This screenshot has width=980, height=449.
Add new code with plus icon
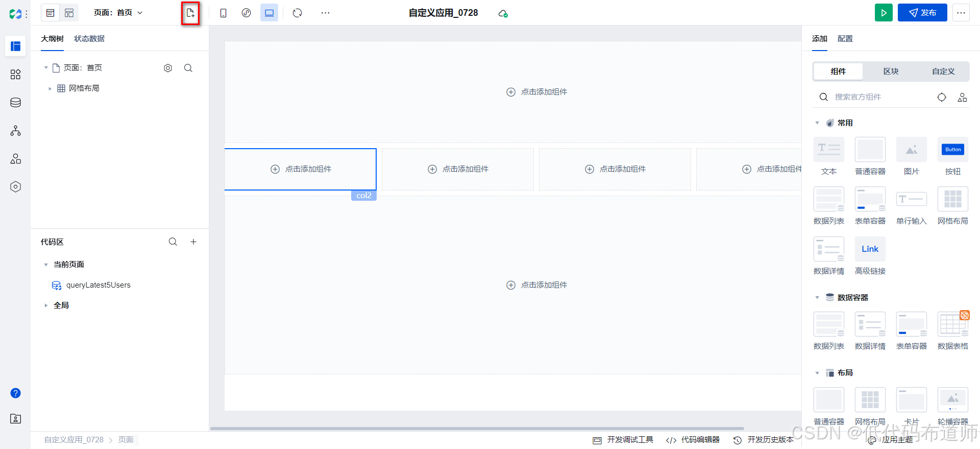coord(193,242)
